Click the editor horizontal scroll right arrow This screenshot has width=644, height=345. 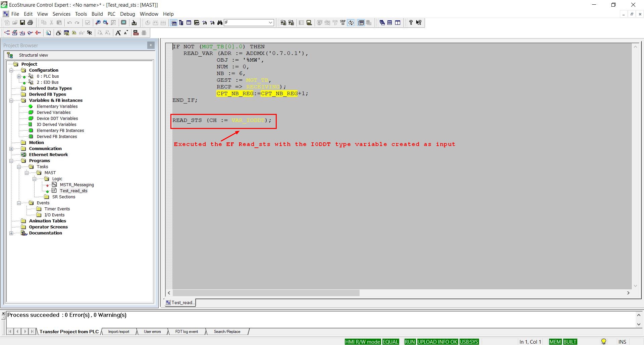pos(628,293)
